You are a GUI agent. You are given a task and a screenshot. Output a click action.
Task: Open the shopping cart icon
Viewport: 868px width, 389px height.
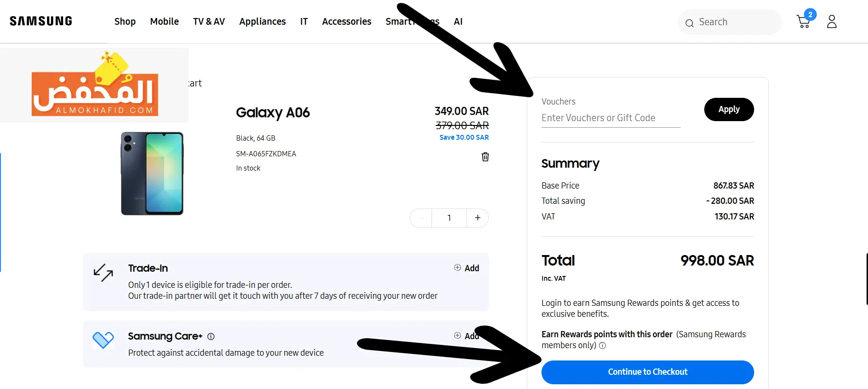click(803, 21)
